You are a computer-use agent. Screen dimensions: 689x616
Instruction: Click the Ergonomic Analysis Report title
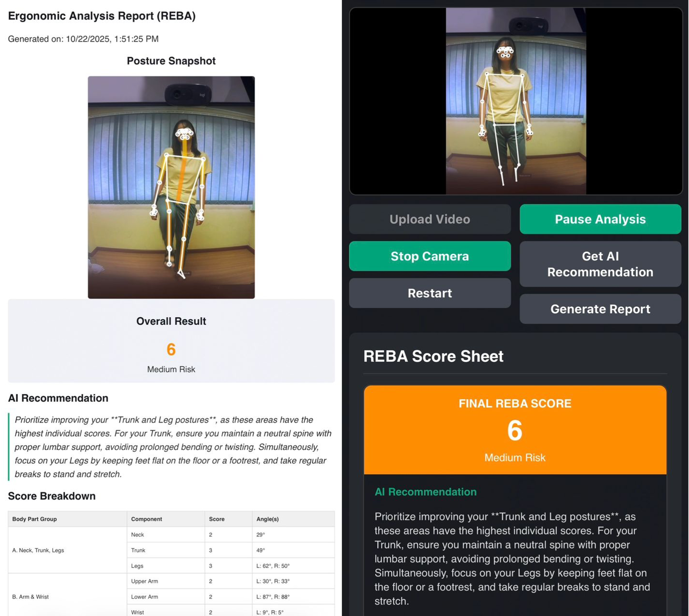(102, 16)
